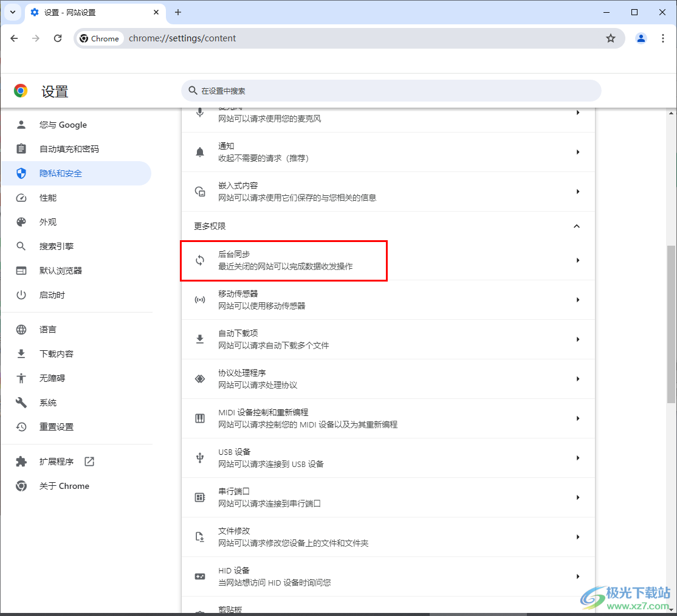Click the 文件修改 file icon
The width and height of the screenshot is (677, 616).
pyautogui.click(x=200, y=537)
